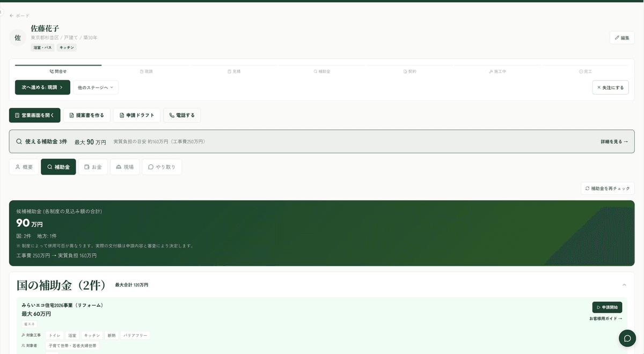Click the 浴室・バス tag under customer name

pyautogui.click(x=42, y=47)
